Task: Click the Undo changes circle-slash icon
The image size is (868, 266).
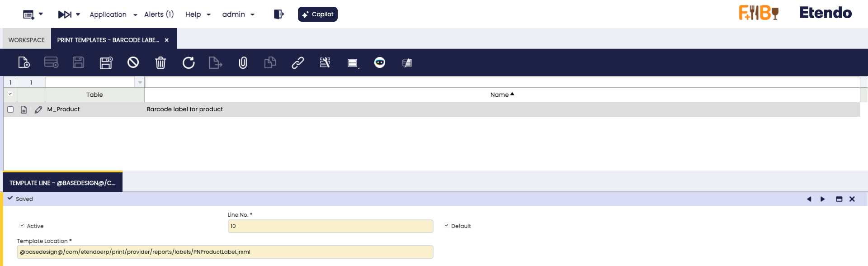Action: coord(133,62)
